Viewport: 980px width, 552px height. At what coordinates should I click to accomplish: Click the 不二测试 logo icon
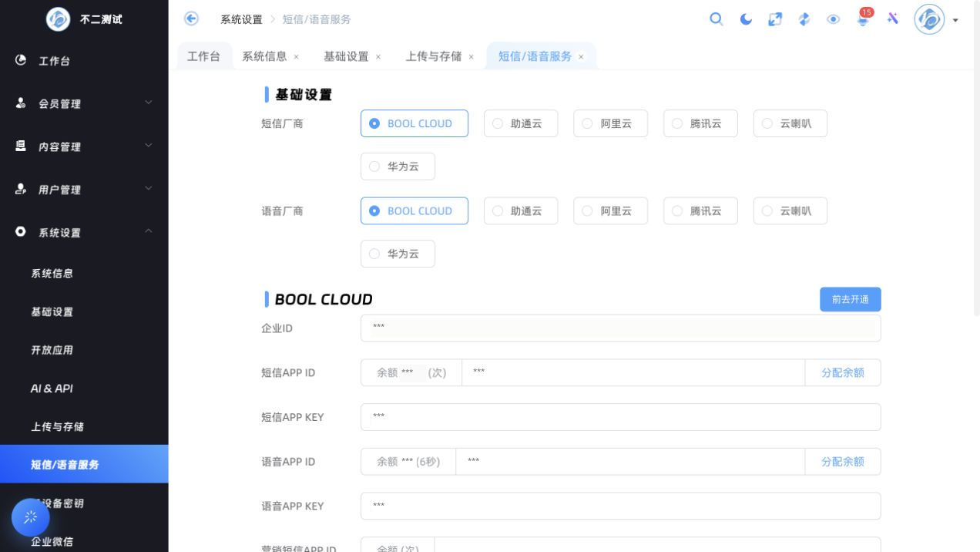[x=58, y=19]
